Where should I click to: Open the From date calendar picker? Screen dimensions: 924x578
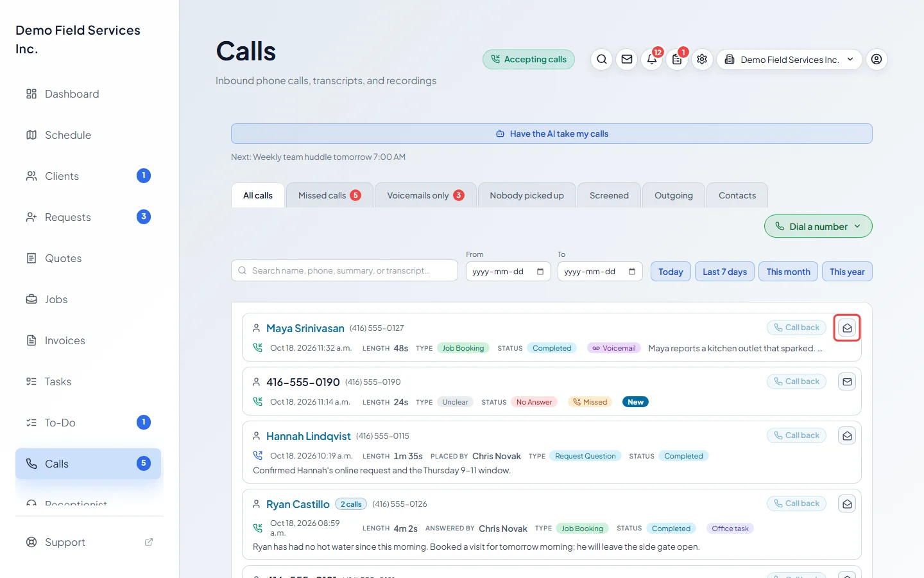tap(540, 272)
